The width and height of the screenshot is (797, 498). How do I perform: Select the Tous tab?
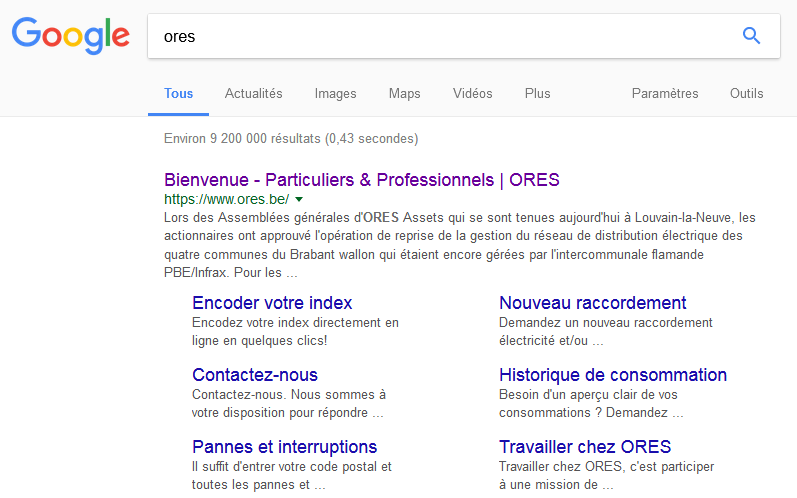[x=178, y=94]
